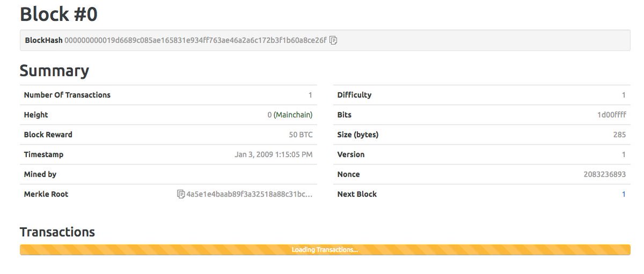
Task: Select the 50 BTC block reward value
Action: [301, 135]
